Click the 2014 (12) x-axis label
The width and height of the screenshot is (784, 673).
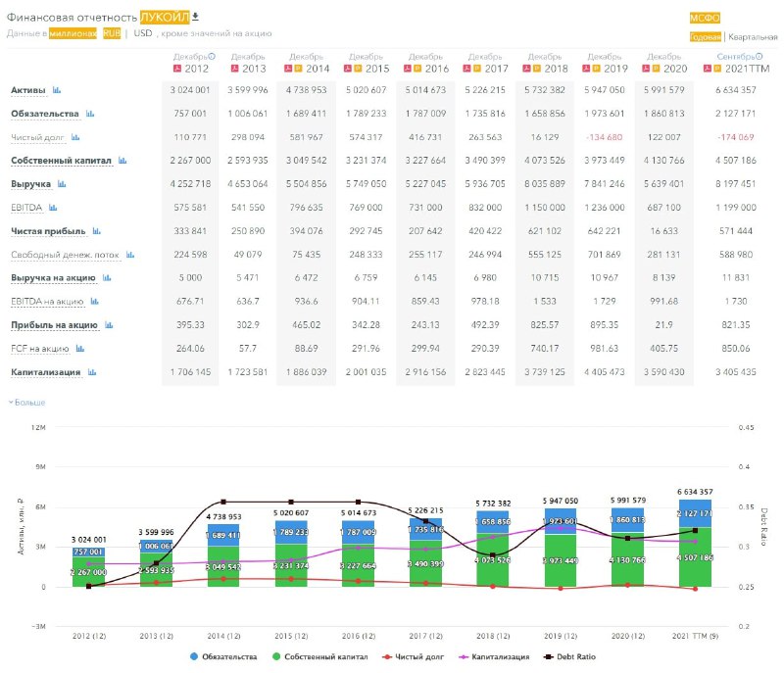pyautogui.click(x=223, y=636)
